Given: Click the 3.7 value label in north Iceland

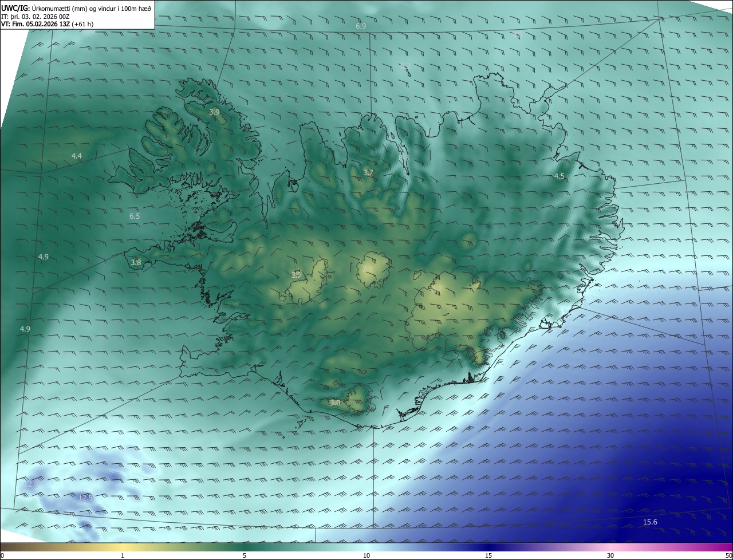Looking at the screenshot, I should coord(368,173).
